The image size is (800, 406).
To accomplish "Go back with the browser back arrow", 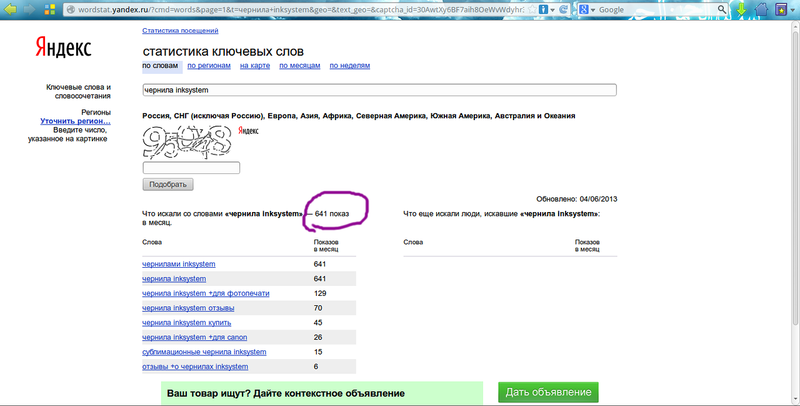I will pyautogui.click(x=10, y=9).
